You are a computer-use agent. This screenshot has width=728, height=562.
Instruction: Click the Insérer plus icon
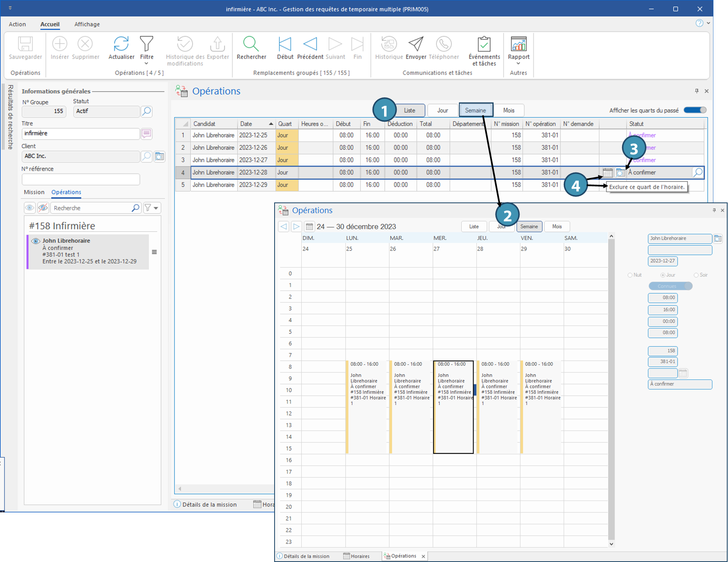pyautogui.click(x=60, y=44)
